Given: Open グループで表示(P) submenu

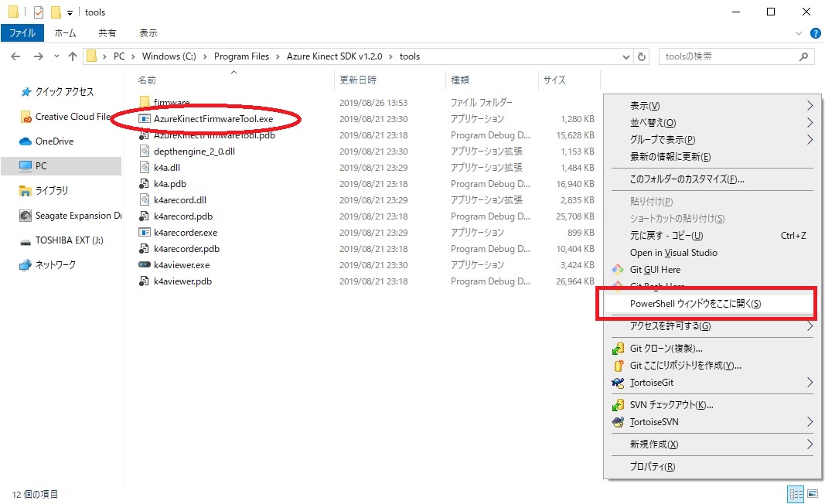Looking at the screenshot, I should (712, 139).
